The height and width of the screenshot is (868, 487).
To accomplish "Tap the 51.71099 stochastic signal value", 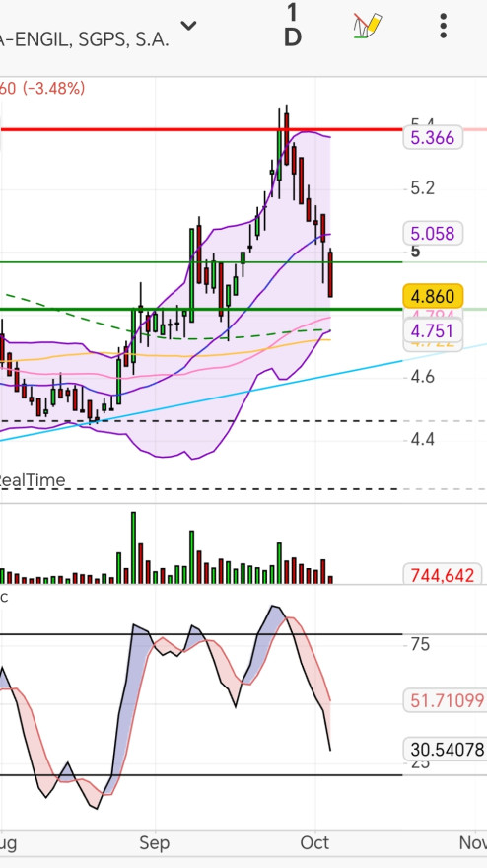I will (448, 701).
